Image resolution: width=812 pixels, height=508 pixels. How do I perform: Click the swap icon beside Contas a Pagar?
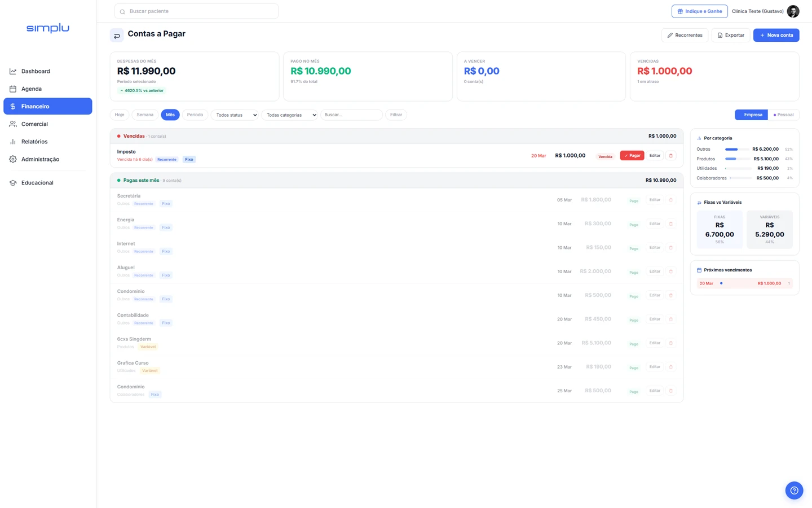point(117,36)
